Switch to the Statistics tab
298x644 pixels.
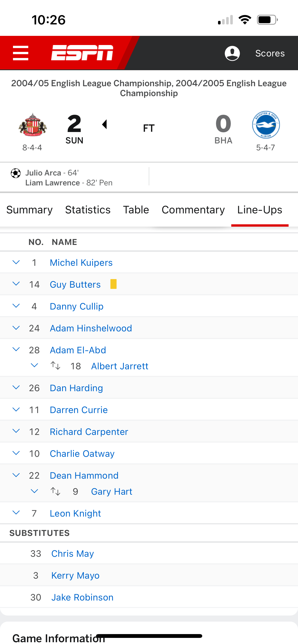click(x=88, y=210)
